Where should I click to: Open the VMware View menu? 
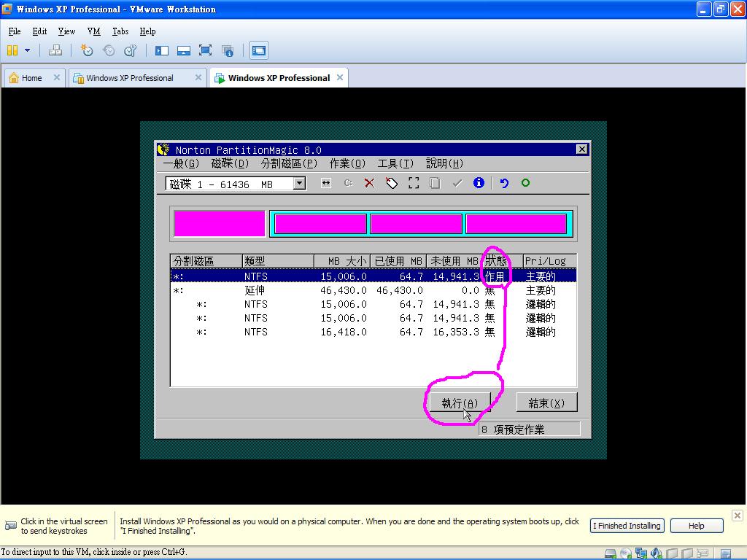[66, 31]
